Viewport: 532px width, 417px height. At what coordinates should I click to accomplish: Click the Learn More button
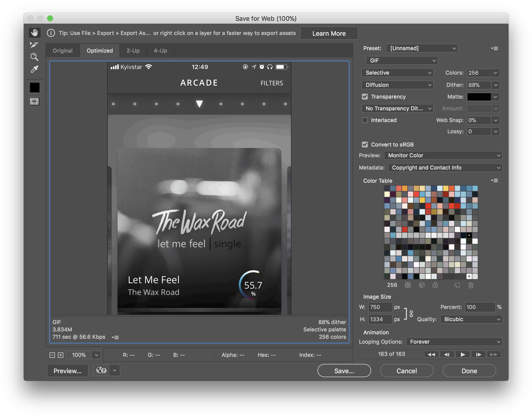[x=329, y=33]
